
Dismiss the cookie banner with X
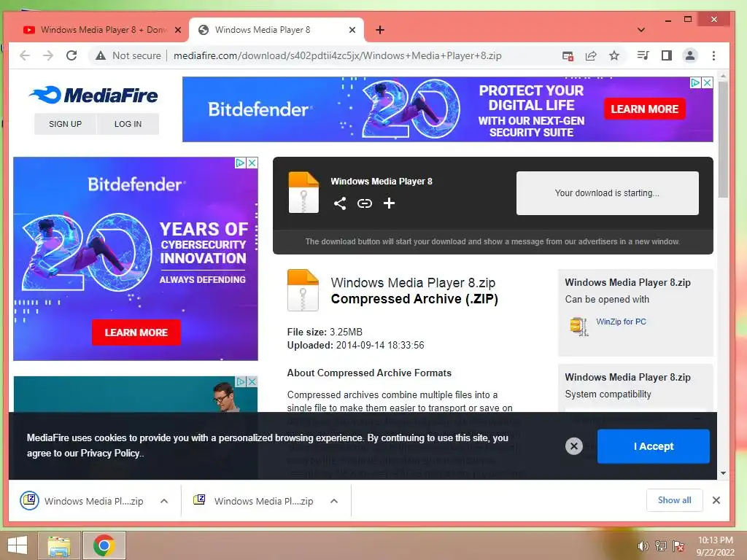tap(574, 446)
